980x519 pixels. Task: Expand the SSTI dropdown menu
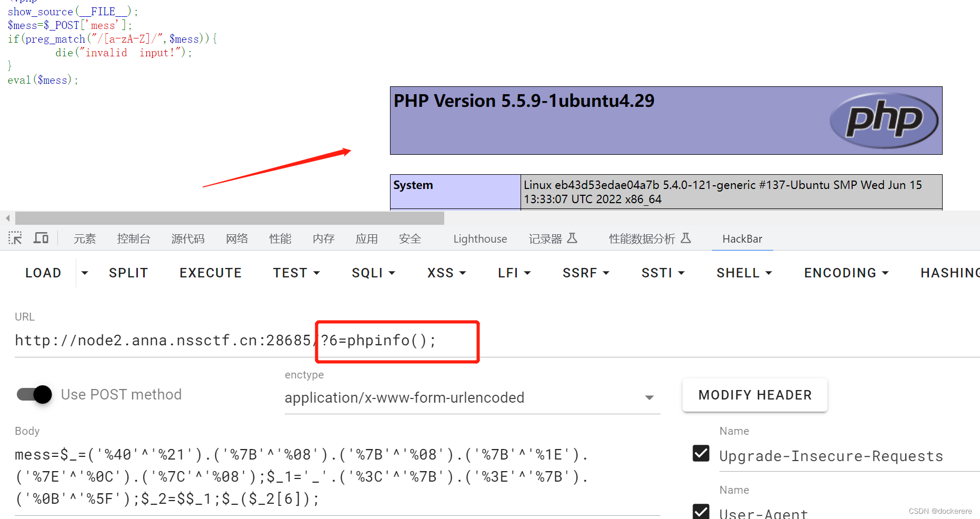pyautogui.click(x=663, y=273)
